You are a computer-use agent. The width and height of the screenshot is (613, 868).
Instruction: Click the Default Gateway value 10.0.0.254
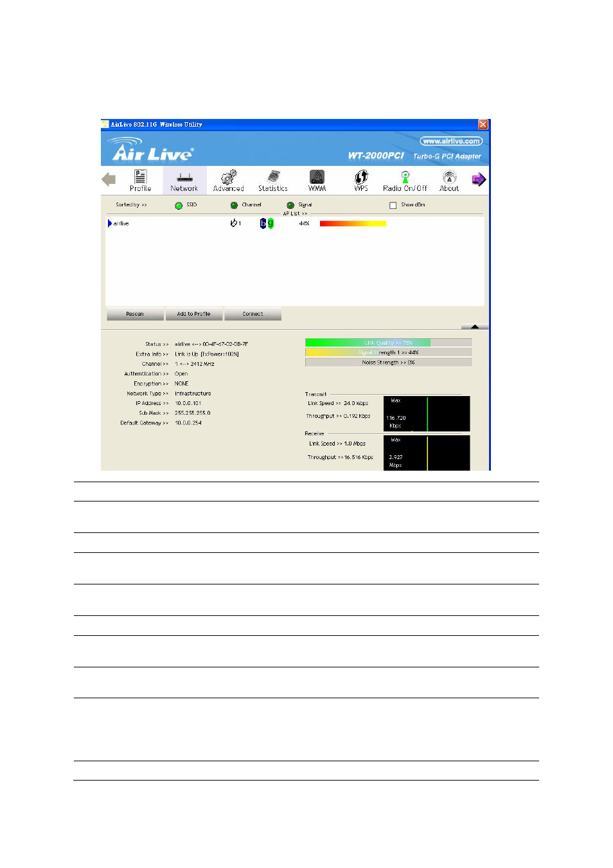[x=188, y=423]
